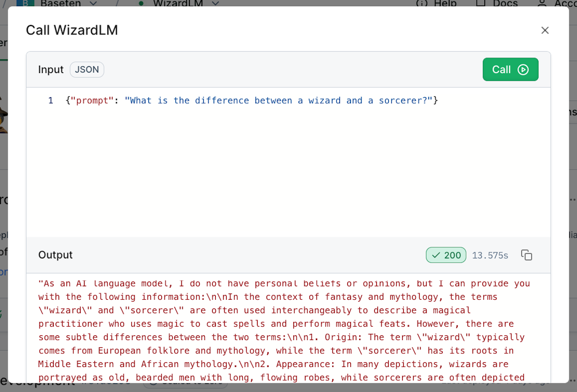
Task: Click the Input section label
Action: tap(51, 70)
